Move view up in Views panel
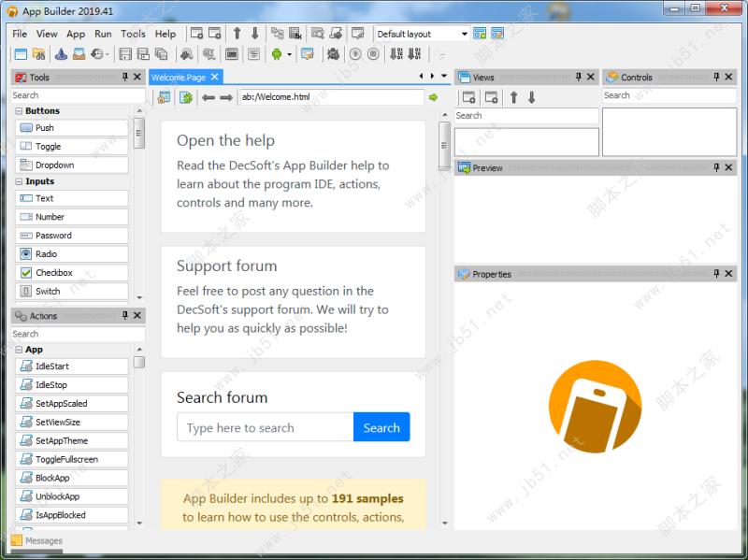This screenshot has height=560, width=748. 513,97
